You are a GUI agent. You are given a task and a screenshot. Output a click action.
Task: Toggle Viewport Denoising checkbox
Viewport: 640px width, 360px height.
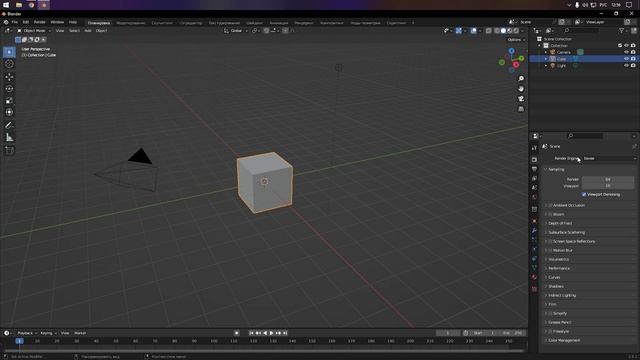pyautogui.click(x=584, y=194)
